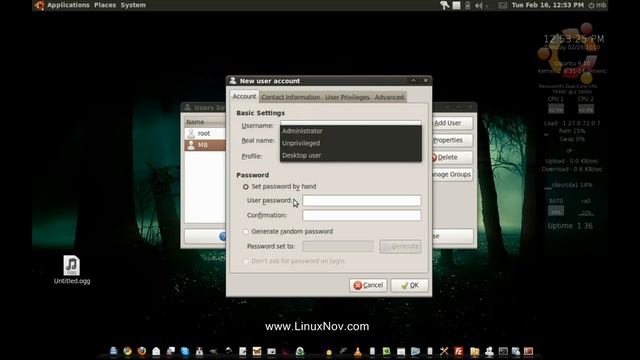
Task: Switch to the Contact Information tab
Action: click(x=291, y=97)
